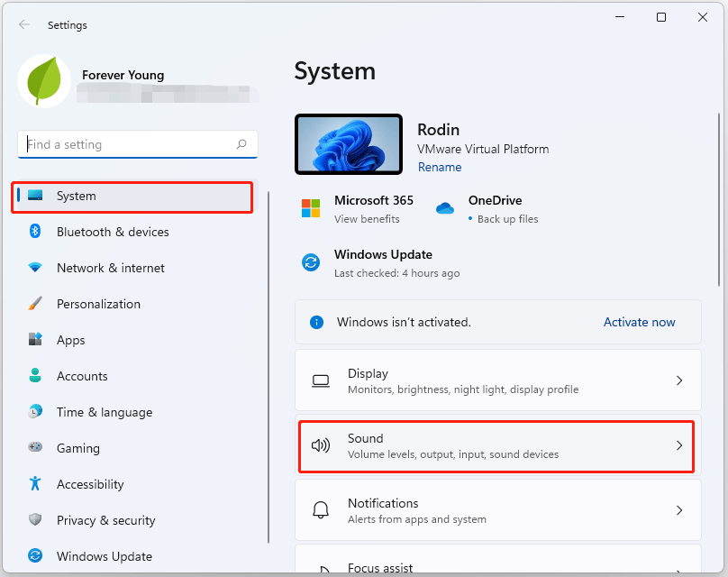Expand the Sound settings row chevron
This screenshot has width=728, height=577.
679,445
